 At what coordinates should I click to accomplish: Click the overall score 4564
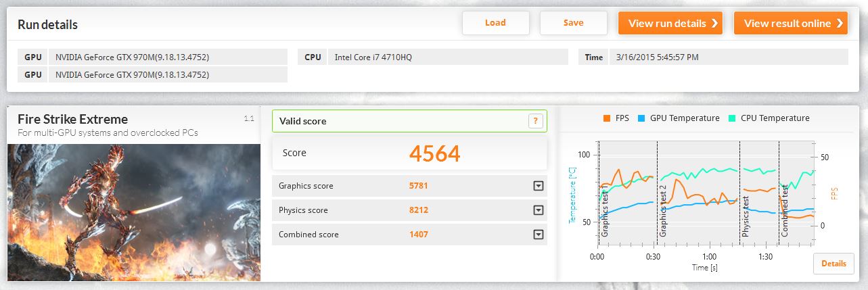(x=434, y=153)
